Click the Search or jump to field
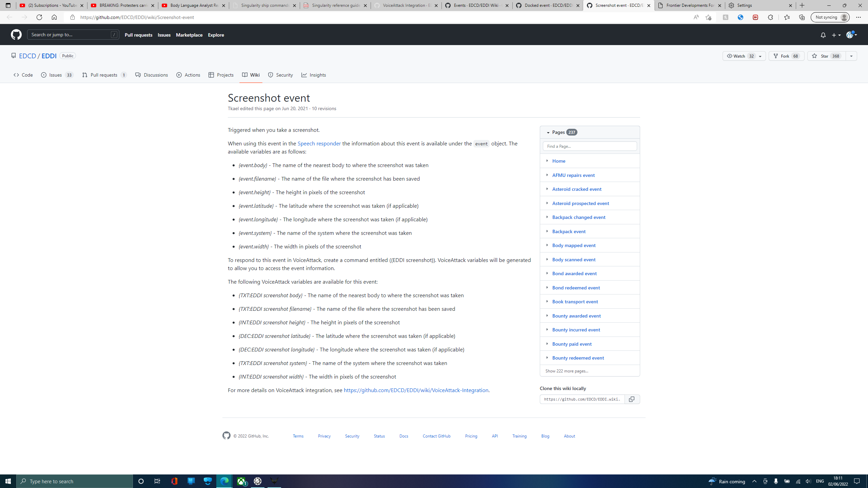 coord(73,35)
